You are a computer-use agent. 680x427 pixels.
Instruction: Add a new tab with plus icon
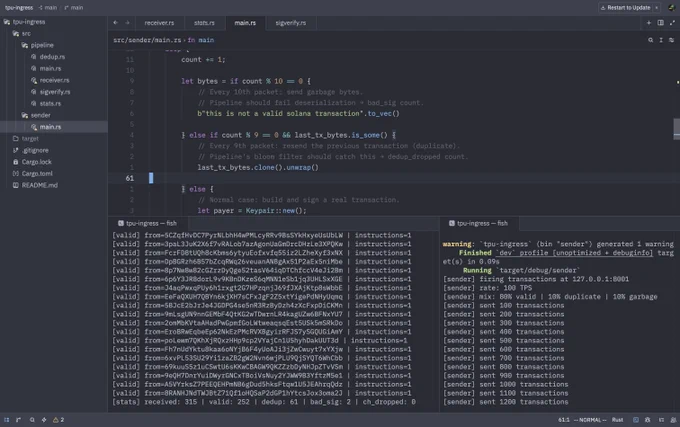point(649,23)
